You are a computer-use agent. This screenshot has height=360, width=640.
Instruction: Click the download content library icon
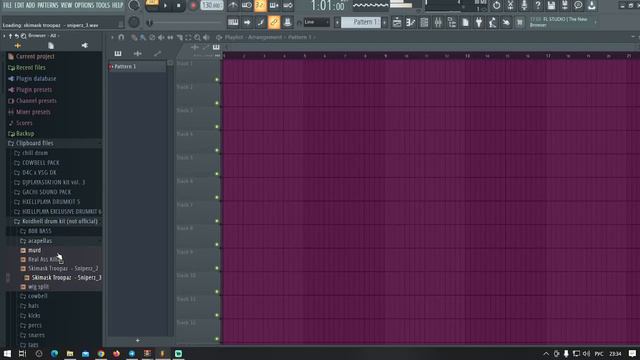click(591, 5)
